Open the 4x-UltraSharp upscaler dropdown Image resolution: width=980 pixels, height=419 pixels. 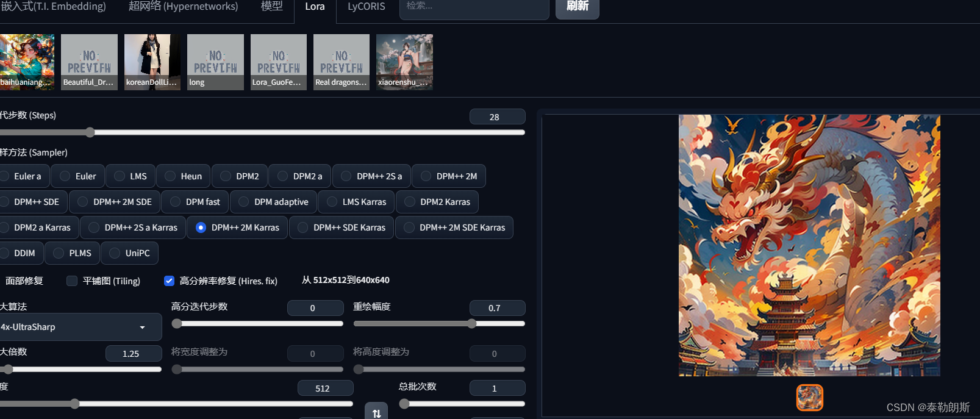80,327
